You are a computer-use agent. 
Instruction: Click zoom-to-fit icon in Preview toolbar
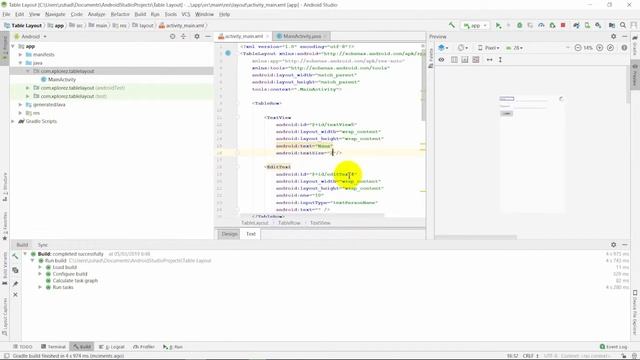[x=611, y=48]
